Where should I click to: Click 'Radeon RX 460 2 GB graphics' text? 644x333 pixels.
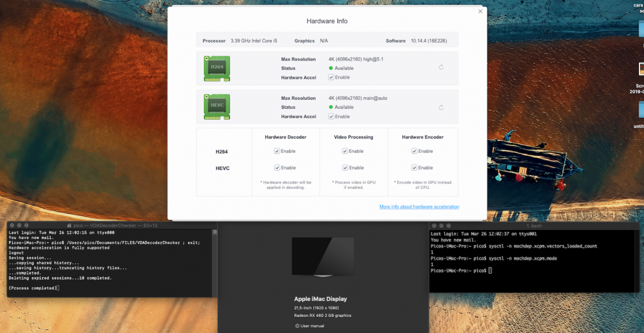point(323,316)
